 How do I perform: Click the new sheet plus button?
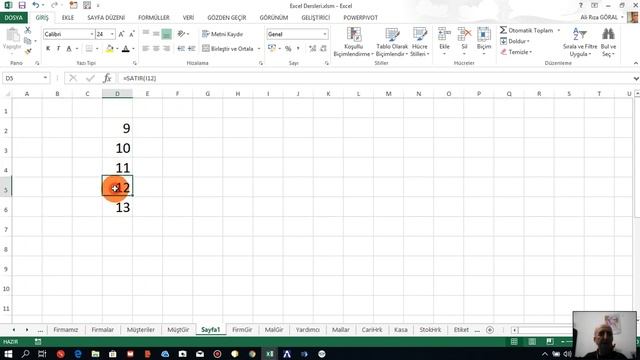tap(490, 330)
